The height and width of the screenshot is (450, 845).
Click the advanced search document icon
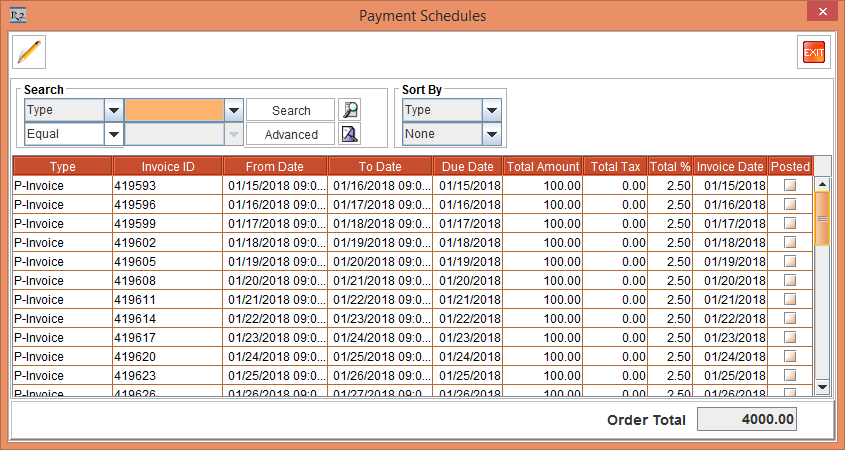349,134
